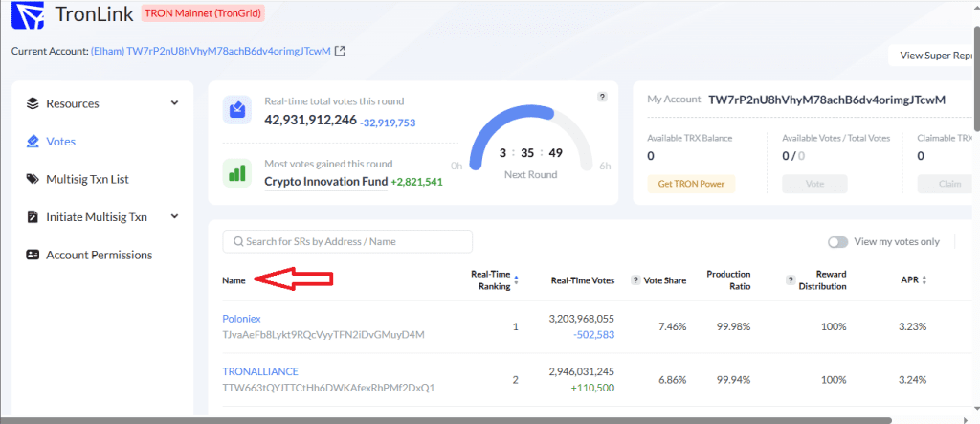Open the Votes menu item

60,142
